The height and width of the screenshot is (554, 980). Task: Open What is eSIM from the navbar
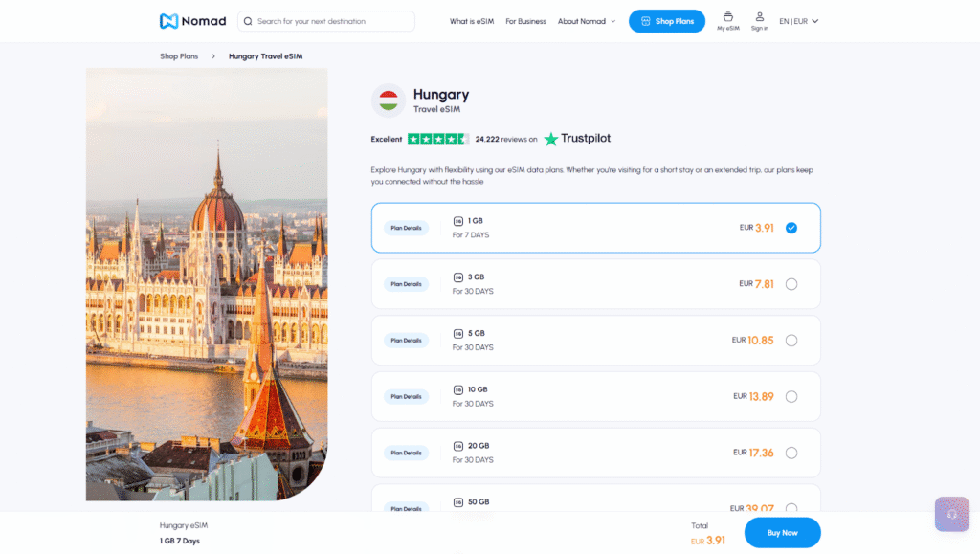pyautogui.click(x=471, y=20)
